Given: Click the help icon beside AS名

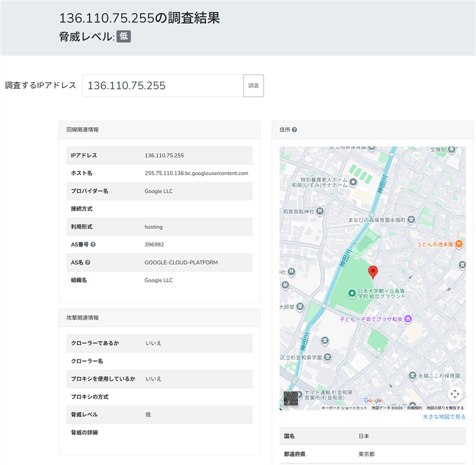Looking at the screenshot, I should 88,262.
